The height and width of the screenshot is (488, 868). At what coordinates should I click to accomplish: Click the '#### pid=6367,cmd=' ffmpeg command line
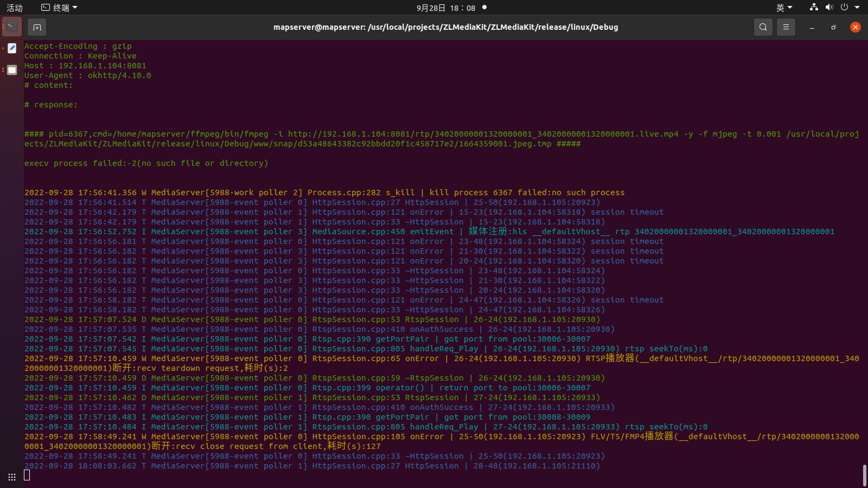coord(442,139)
